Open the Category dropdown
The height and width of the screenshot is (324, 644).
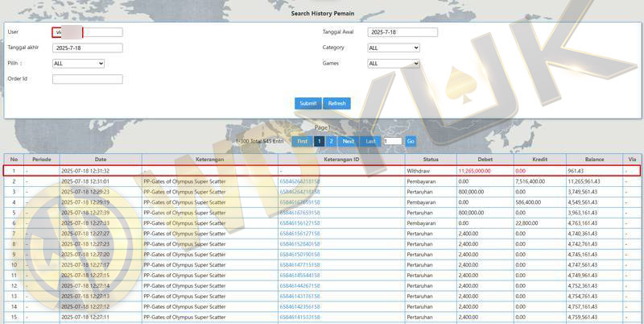394,48
